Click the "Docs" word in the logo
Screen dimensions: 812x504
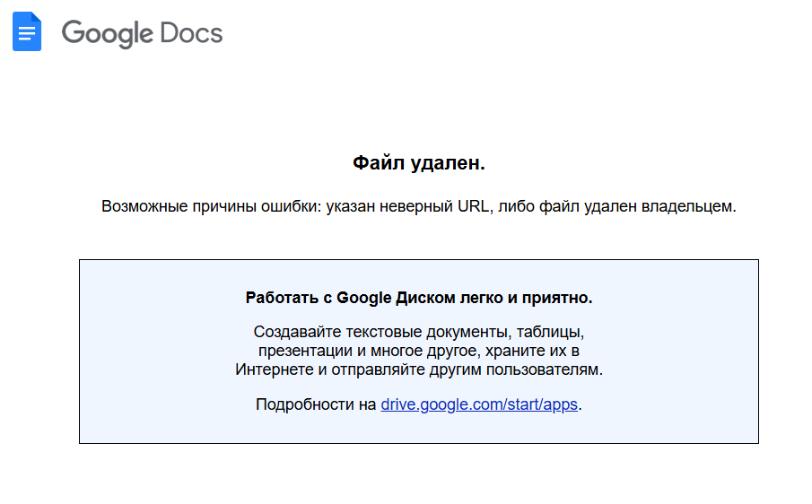click(191, 32)
